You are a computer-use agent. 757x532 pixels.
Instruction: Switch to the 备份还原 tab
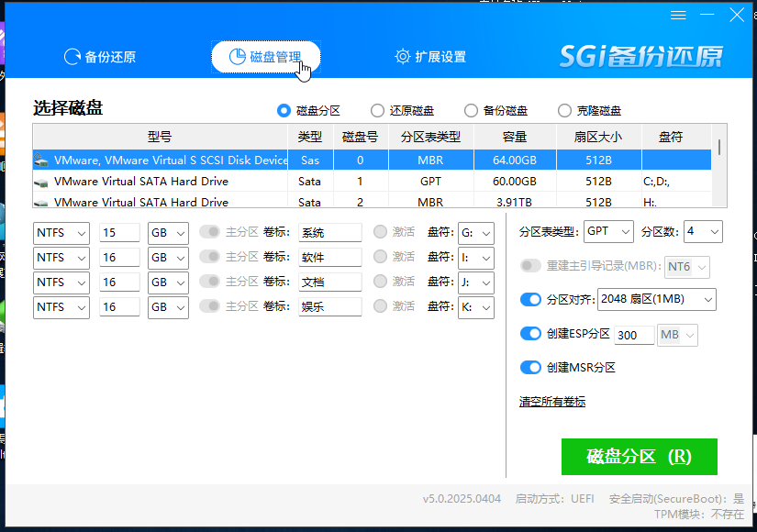(100, 57)
